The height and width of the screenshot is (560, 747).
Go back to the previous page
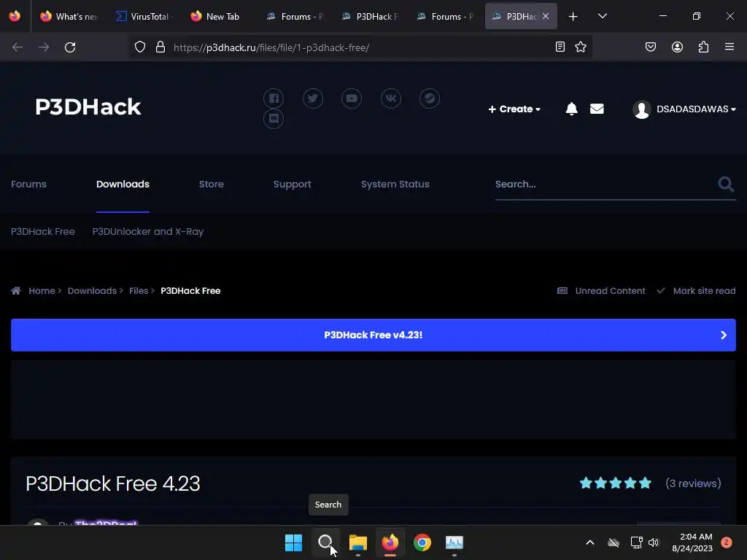coord(18,47)
